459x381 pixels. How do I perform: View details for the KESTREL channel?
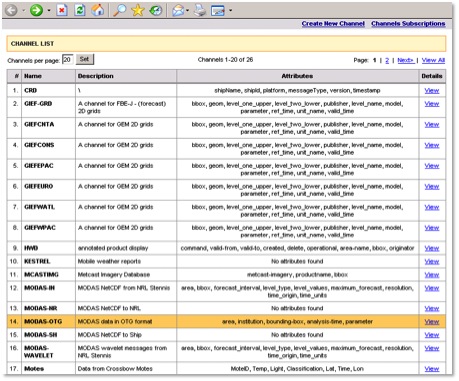(x=432, y=262)
